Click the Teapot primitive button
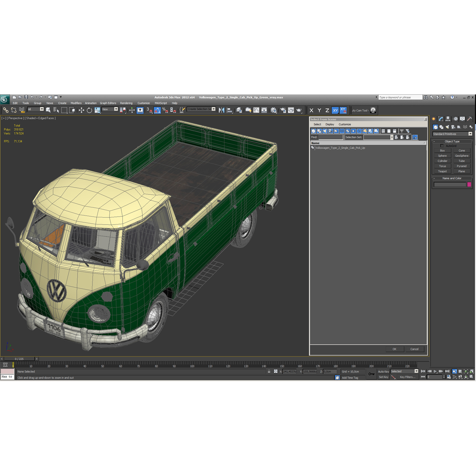This screenshot has height=476, width=476. pyautogui.click(x=442, y=171)
